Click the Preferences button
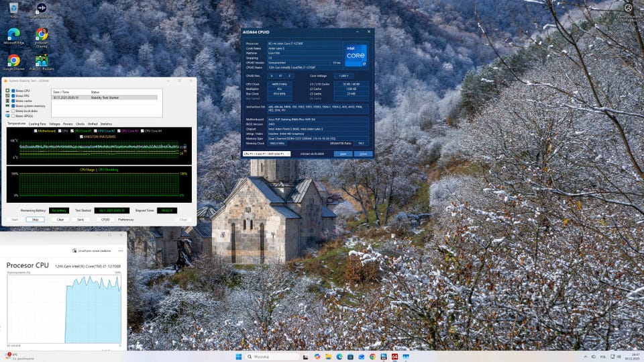 coord(125,219)
